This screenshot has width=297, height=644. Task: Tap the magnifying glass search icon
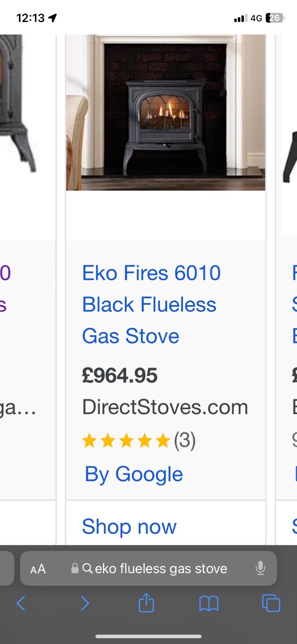point(87,568)
